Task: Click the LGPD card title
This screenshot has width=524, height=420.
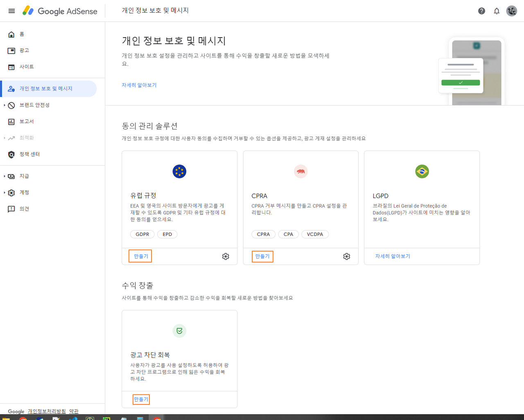Action: coord(380,196)
